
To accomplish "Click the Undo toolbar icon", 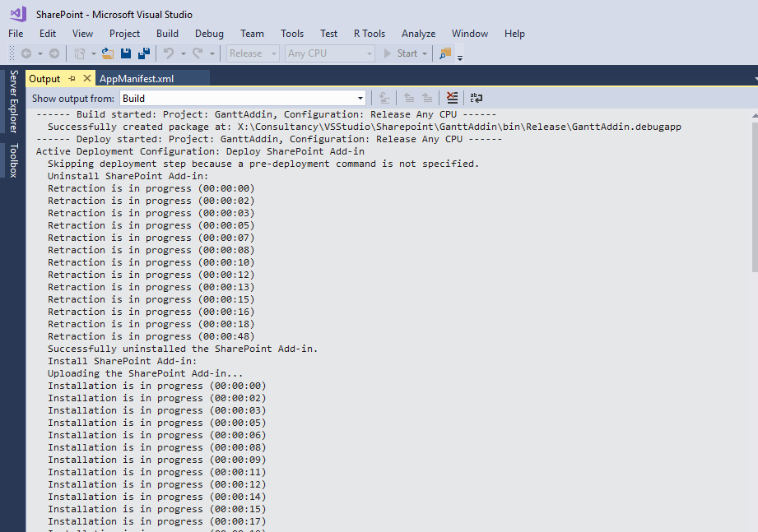I will (x=169, y=52).
